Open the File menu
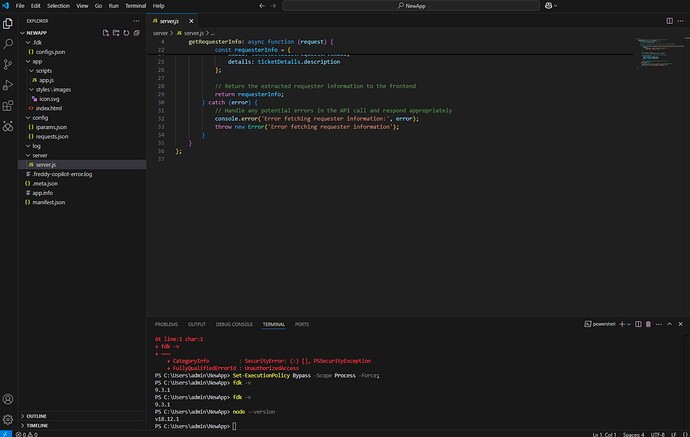The image size is (690, 437). coord(20,6)
